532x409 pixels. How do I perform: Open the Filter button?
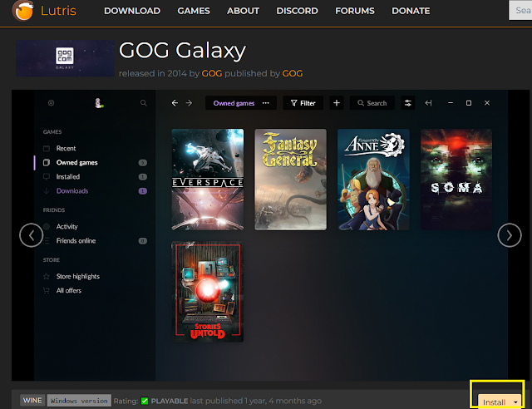tap(303, 103)
